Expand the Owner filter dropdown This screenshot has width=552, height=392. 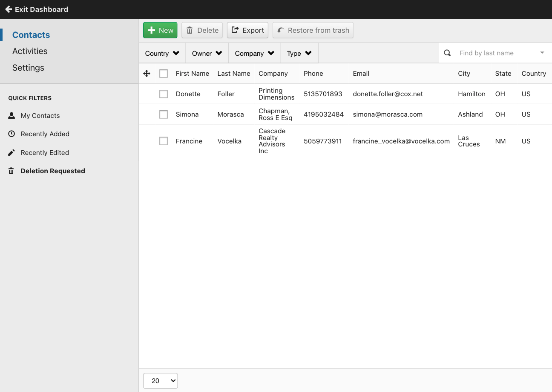point(207,53)
